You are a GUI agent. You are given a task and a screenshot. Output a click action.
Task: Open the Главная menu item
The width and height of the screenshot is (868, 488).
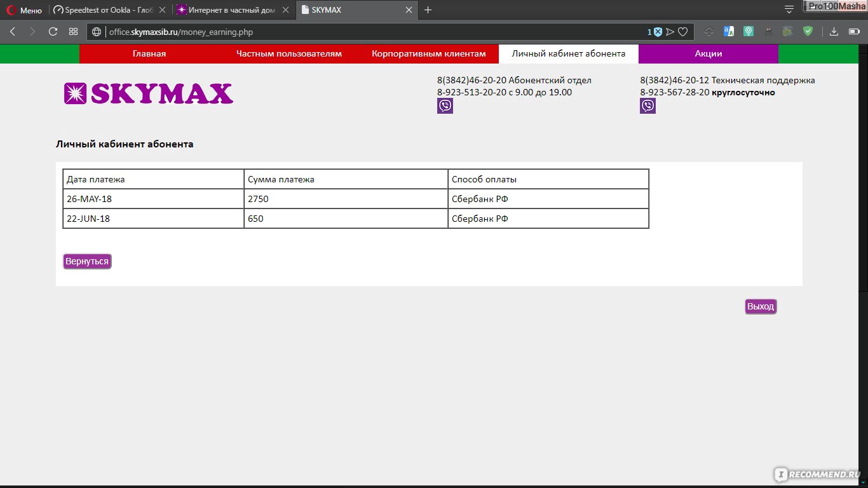(x=149, y=54)
